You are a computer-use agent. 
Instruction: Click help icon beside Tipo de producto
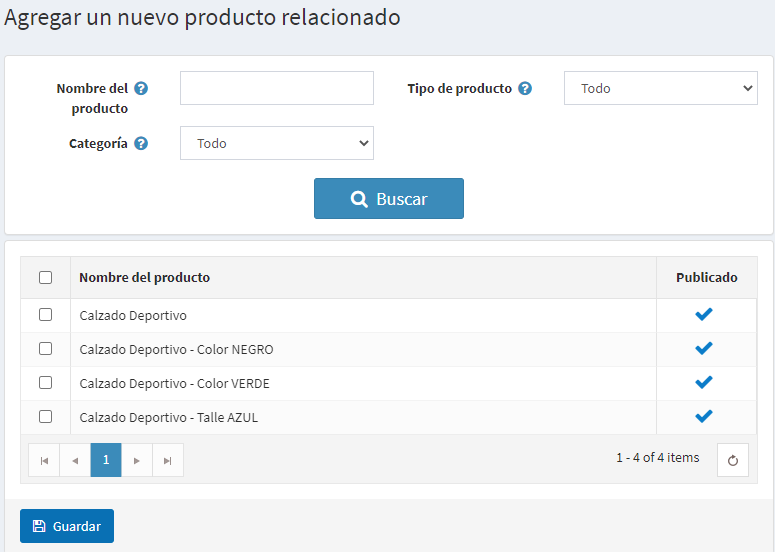pos(525,88)
